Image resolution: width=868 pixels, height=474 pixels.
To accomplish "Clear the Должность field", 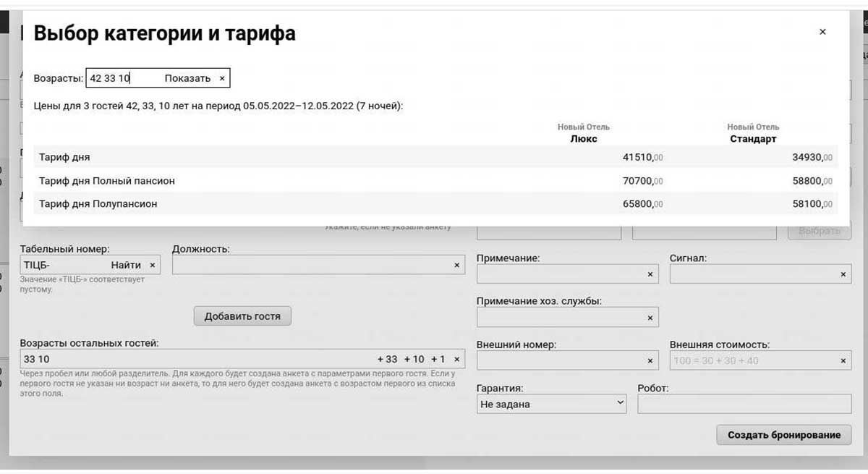I will click(x=456, y=265).
